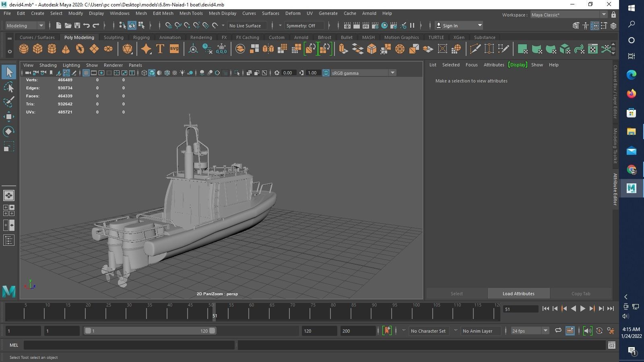Click the Open Scene folder icon
Viewport: 644px width, 362px height.
(68, 25)
